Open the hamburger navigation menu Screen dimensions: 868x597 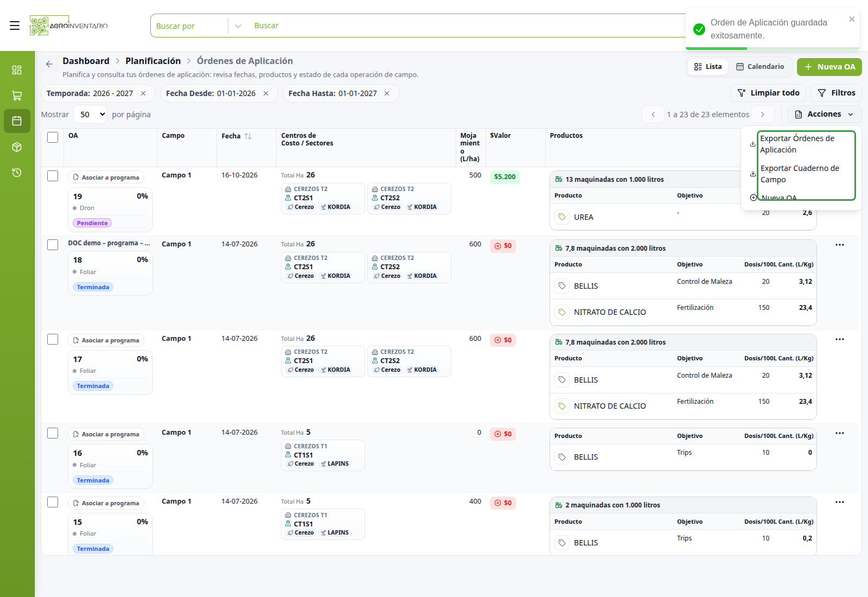pos(15,26)
